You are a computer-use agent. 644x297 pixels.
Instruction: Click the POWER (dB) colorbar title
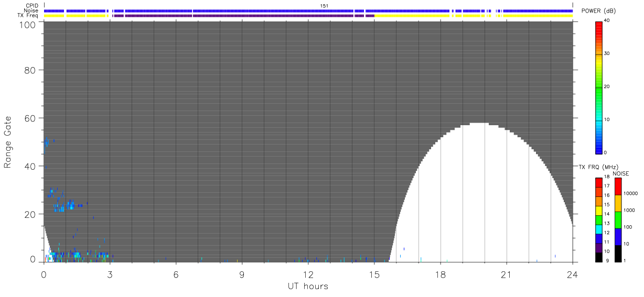pyautogui.click(x=598, y=11)
